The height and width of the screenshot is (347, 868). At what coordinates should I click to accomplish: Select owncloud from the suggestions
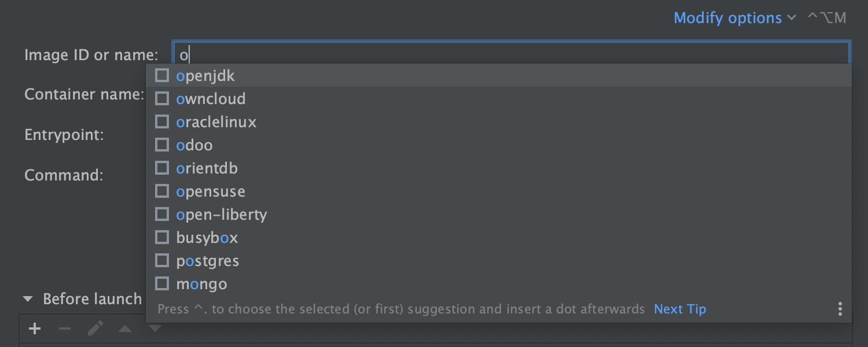pyautogui.click(x=498, y=99)
